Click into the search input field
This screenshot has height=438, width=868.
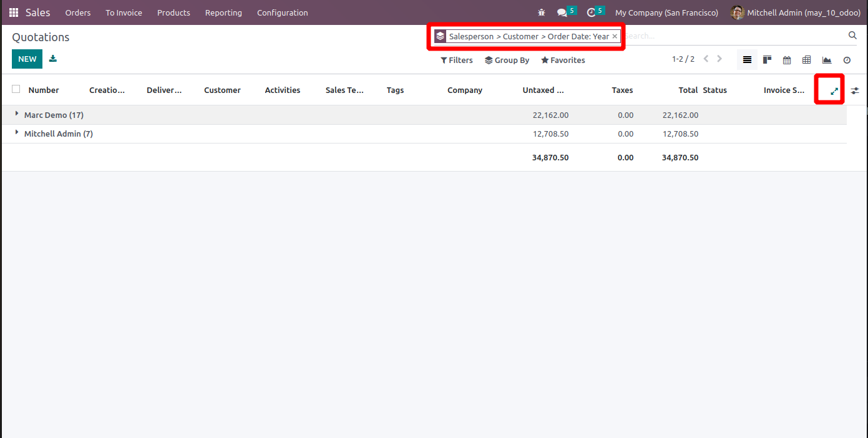(733, 36)
